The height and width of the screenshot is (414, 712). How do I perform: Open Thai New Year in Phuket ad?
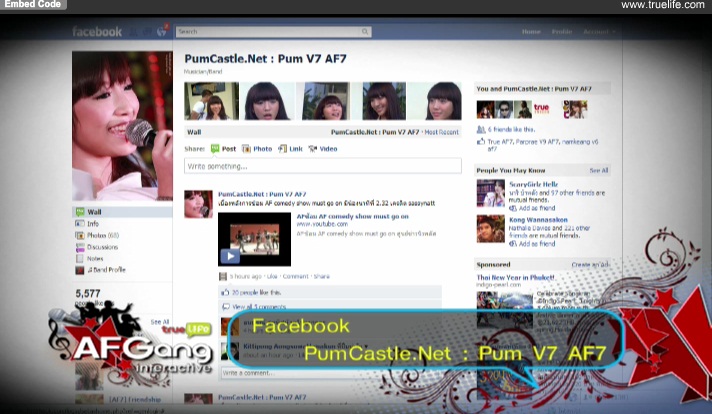(515, 277)
